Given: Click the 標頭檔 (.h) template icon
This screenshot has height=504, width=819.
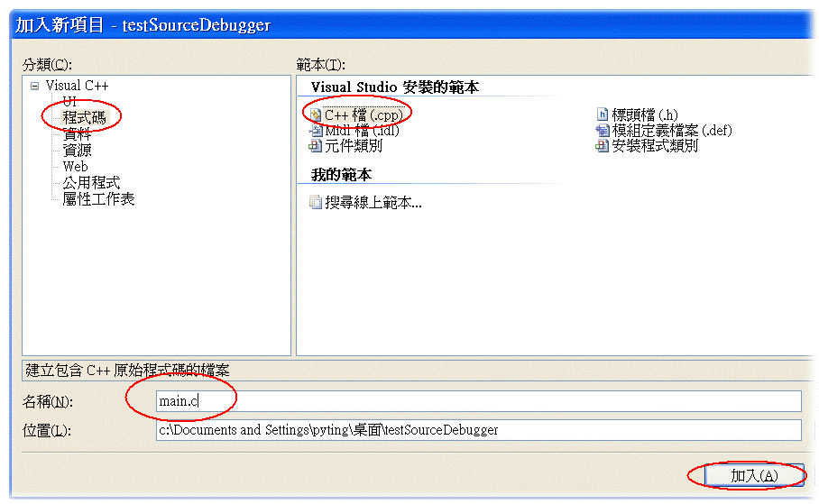Looking at the screenshot, I should click(x=603, y=115).
